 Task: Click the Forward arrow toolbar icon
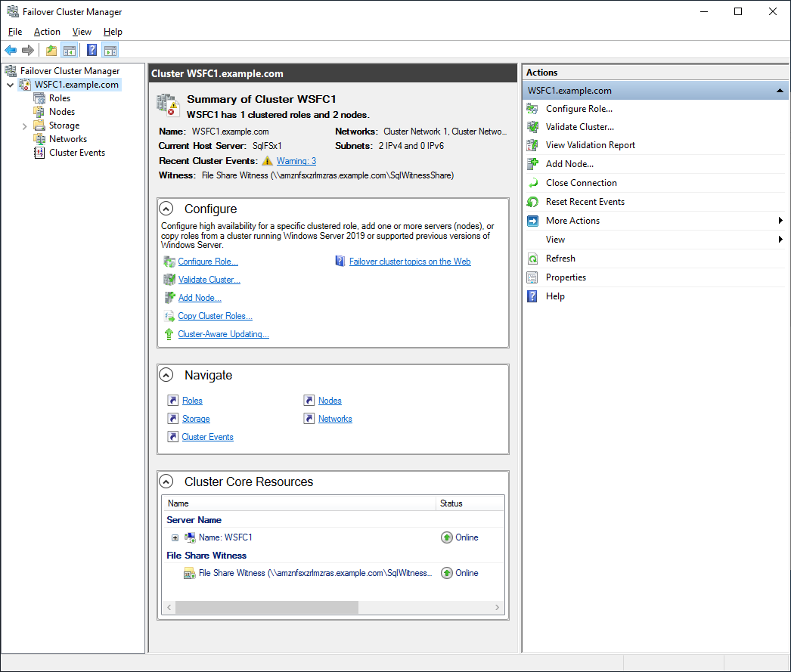[x=28, y=51]
